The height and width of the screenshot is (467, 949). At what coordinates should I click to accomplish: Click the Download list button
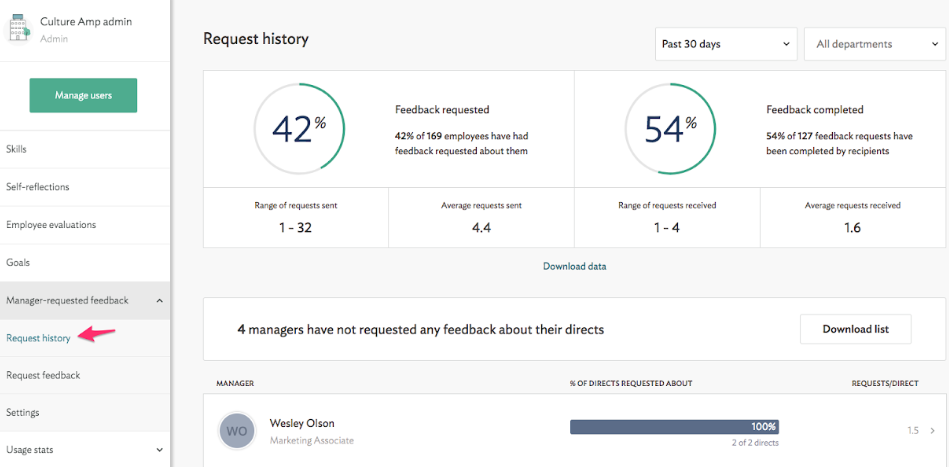point(855,329)
